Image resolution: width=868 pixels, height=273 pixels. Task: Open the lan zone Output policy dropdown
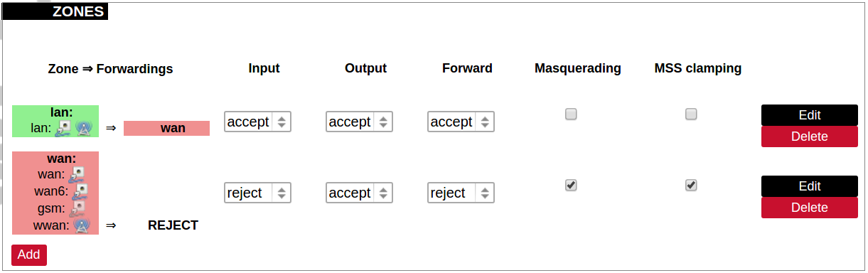pos(359,122)
